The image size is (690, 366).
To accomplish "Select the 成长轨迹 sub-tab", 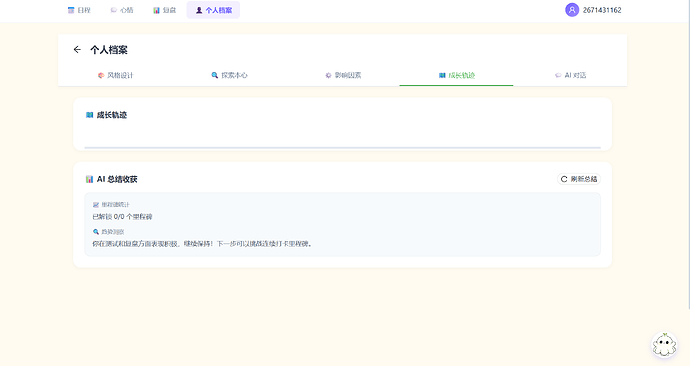I will point(456,75).
